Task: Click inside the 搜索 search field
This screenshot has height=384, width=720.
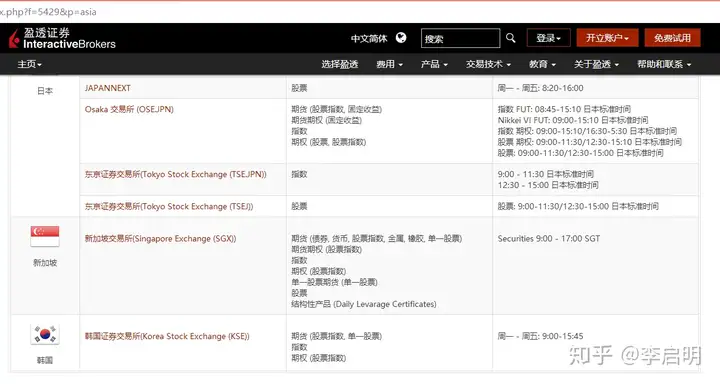Action: click(460, 38)
